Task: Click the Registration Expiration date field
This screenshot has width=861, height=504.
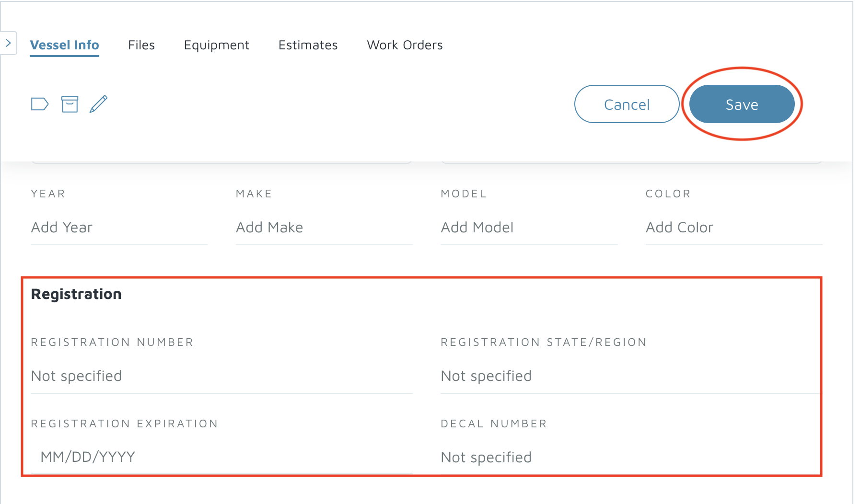Action: [x=221, y=457]
